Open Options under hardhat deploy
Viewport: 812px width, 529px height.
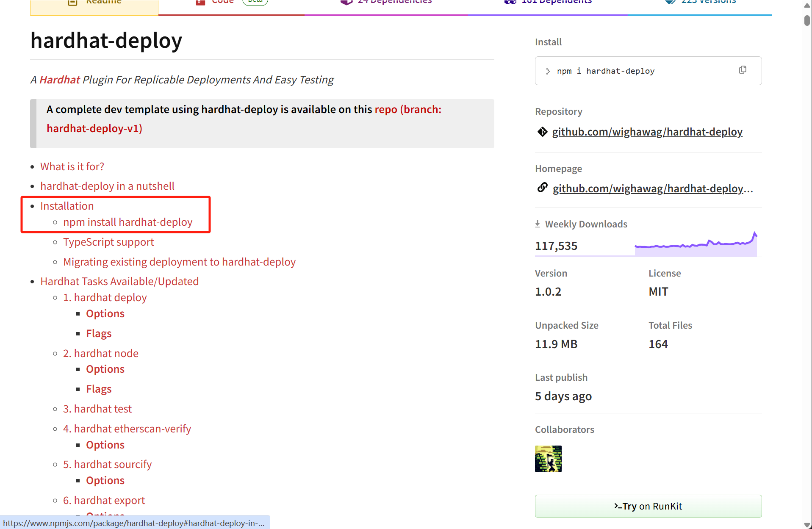105,313
